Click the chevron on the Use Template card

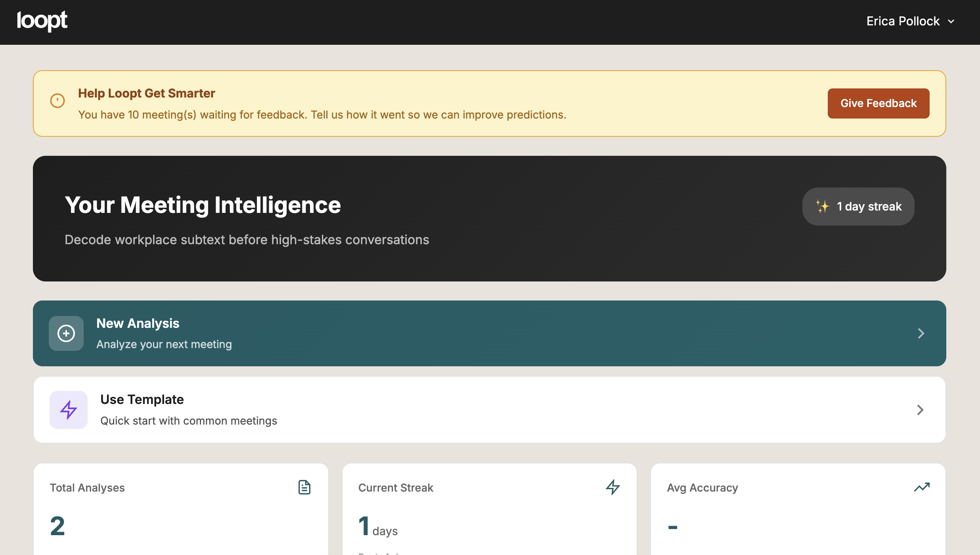pos(920,410)
